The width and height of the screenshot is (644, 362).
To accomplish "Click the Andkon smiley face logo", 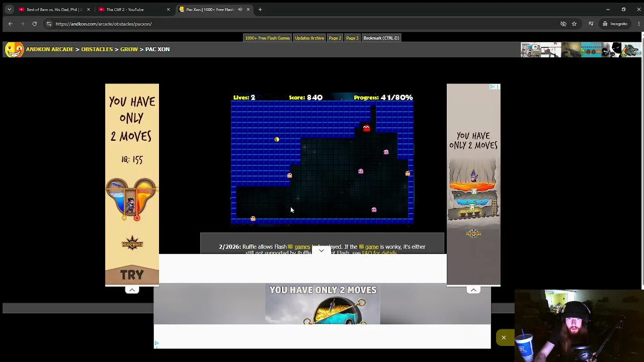I will tap(14, 49).
